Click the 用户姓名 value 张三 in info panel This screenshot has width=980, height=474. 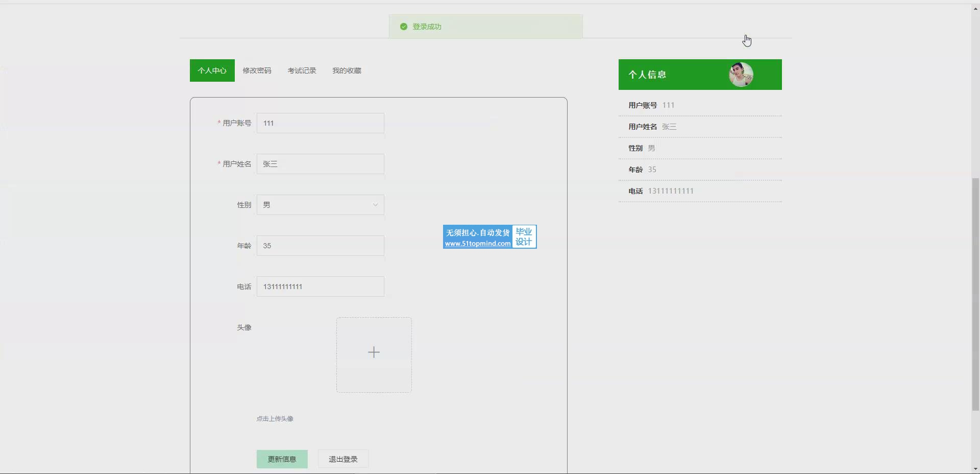669,127
